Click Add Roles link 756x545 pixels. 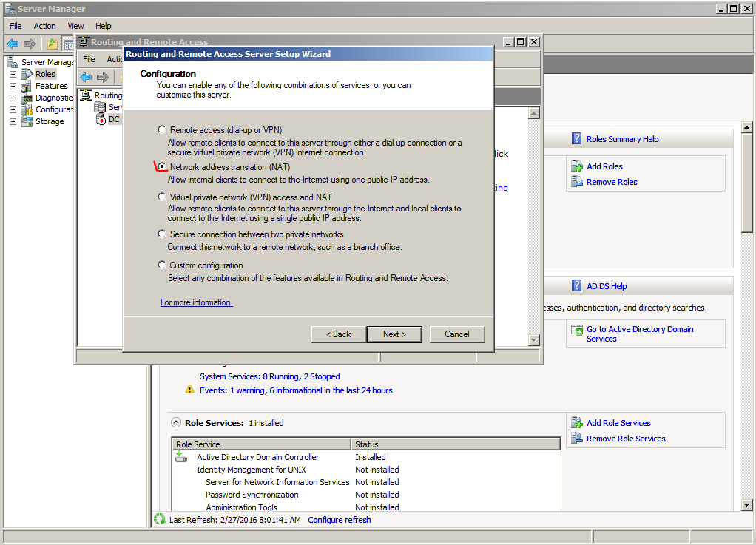604,166
